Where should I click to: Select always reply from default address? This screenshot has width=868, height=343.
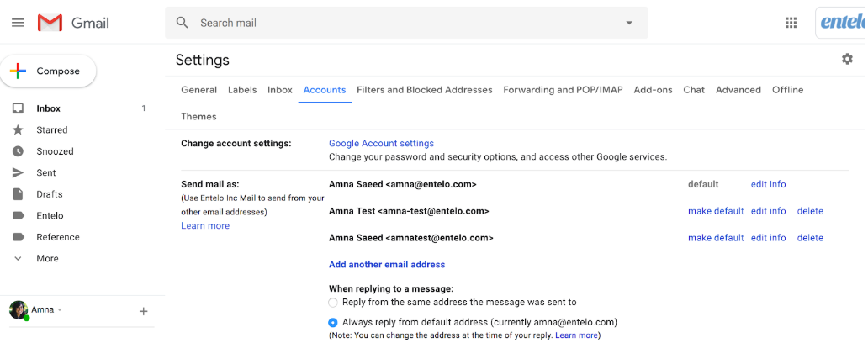pos(333,323)
